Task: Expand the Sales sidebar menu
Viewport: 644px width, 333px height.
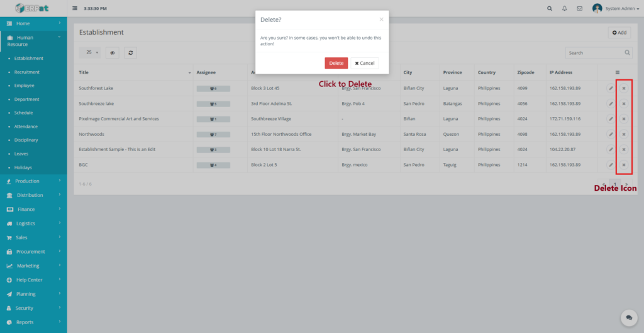Action: click(x=33, y=237)
